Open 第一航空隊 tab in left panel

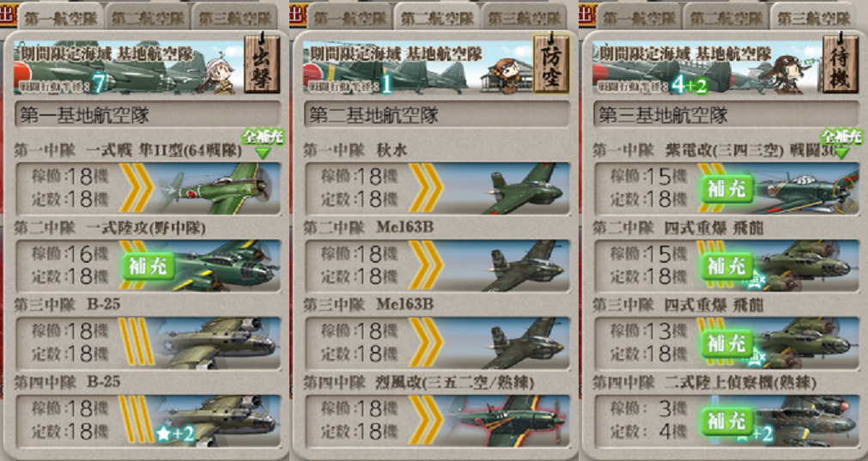pyautogui.click(x=61, y=18)
